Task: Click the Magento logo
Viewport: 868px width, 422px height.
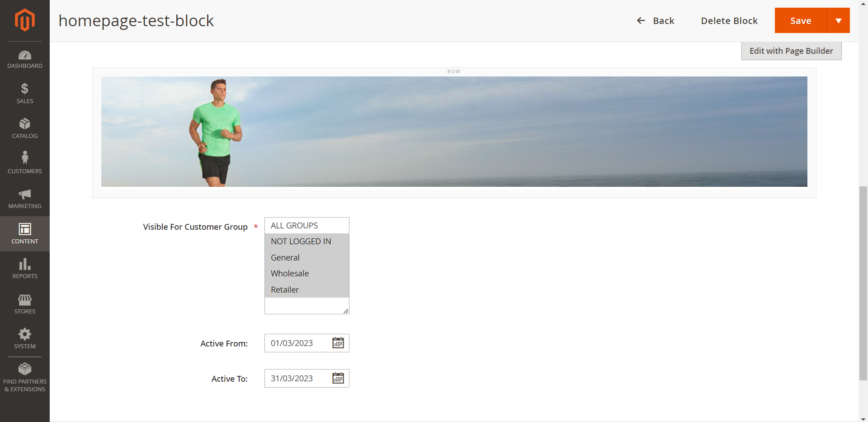Action: [25, 20]
